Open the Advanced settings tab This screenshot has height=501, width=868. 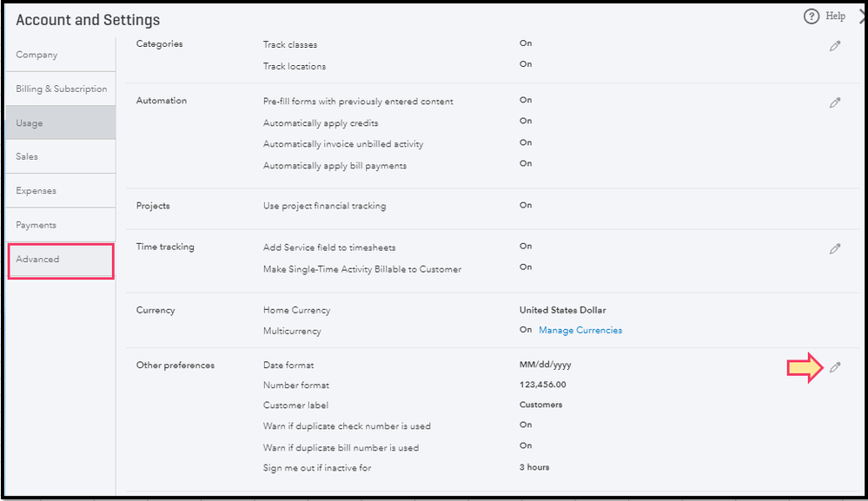38,259
